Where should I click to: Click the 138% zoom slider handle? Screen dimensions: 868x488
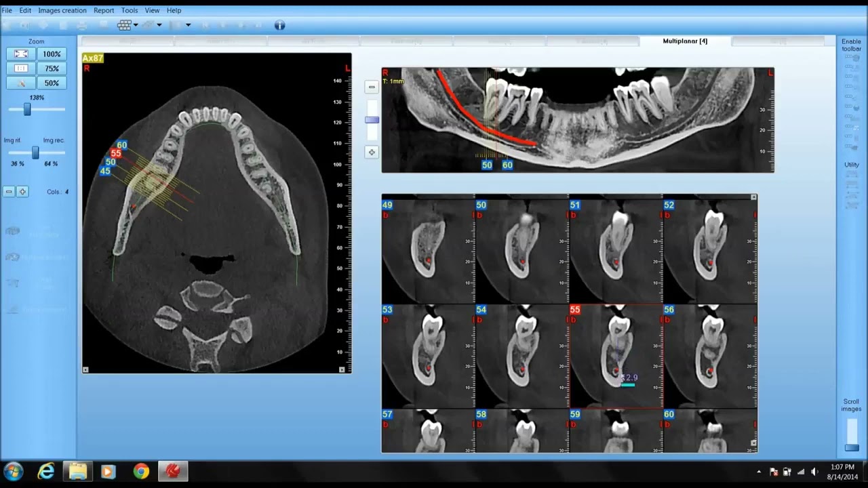[x=27, y=109]
